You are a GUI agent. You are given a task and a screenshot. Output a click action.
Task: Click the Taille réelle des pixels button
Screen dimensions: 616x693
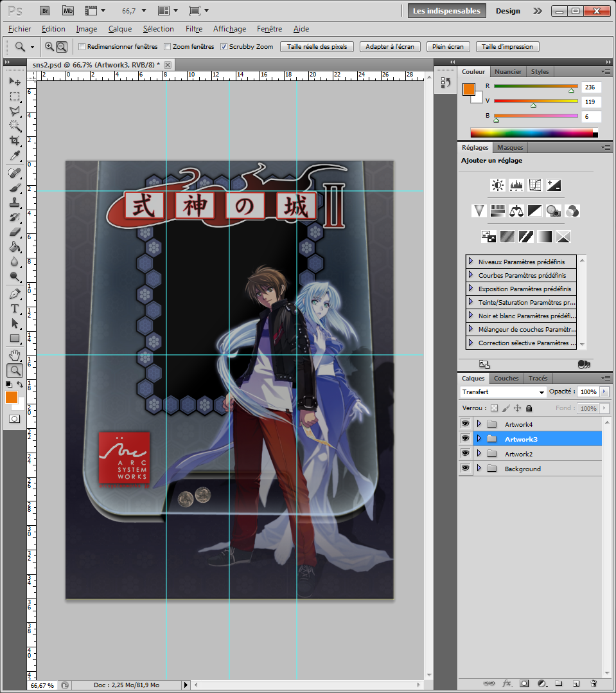coord(317,47)
